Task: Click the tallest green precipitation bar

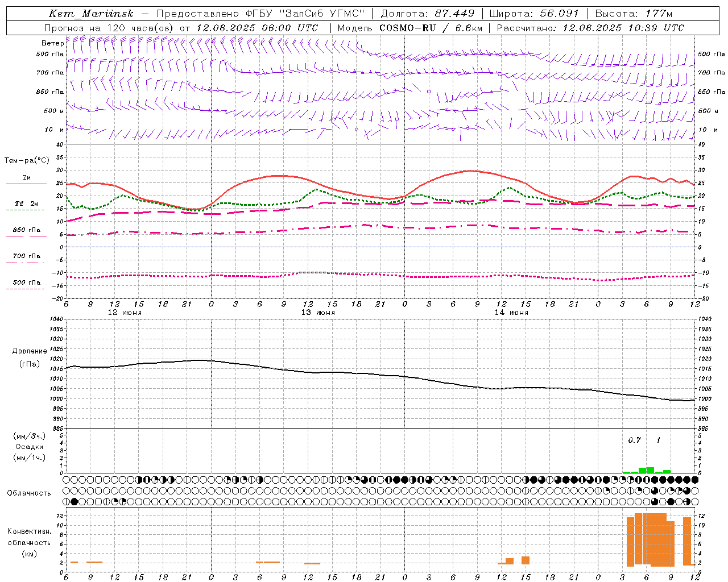Action: tap(650, 470)
